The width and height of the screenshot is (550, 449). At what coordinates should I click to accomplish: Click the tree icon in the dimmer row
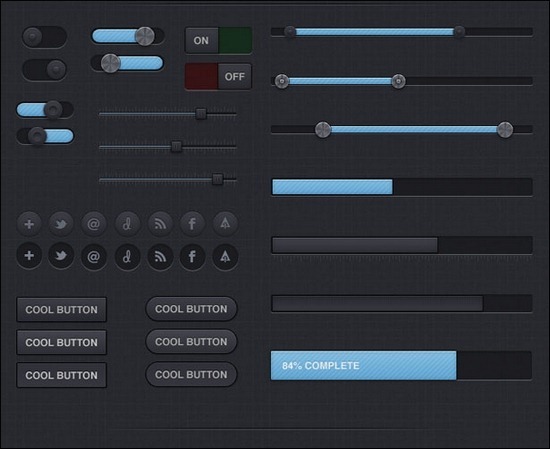tap(225, 224)
